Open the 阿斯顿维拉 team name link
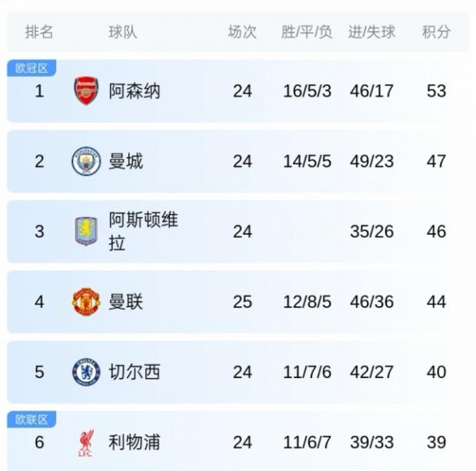Viewport: 476px width, 471px height. coord(144,231)
